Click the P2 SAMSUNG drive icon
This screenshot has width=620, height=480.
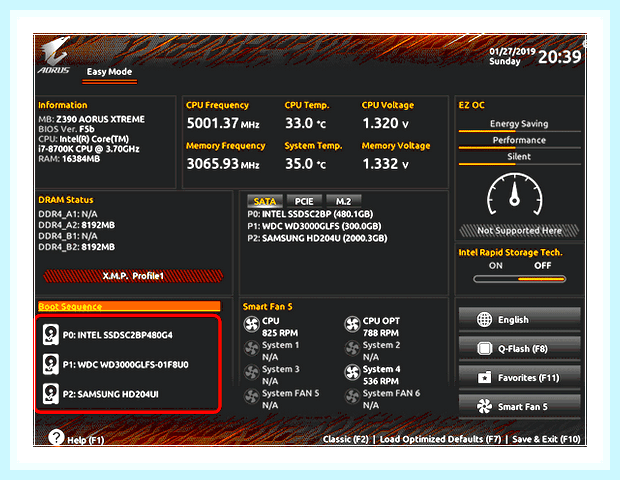click(x=51, y=394)
